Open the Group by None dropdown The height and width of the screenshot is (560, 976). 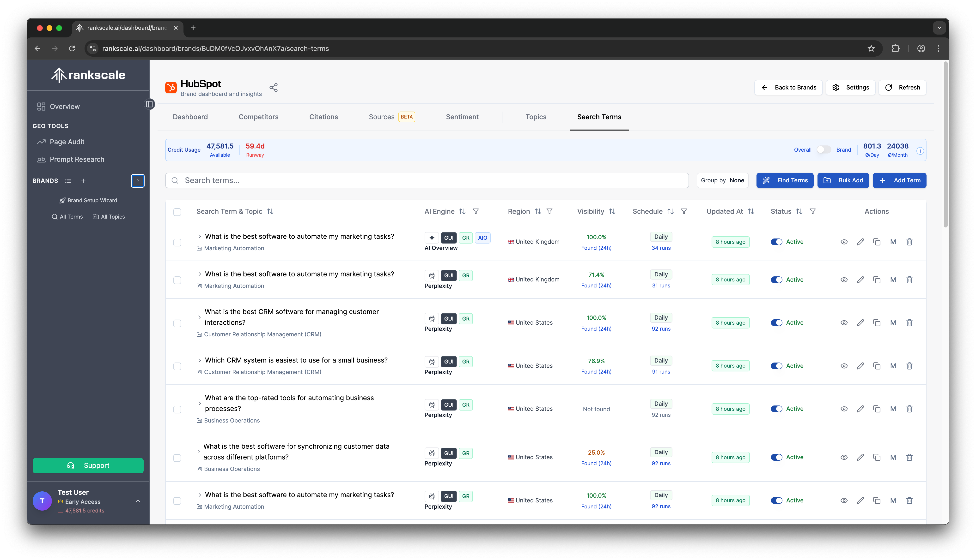[722, 180]
